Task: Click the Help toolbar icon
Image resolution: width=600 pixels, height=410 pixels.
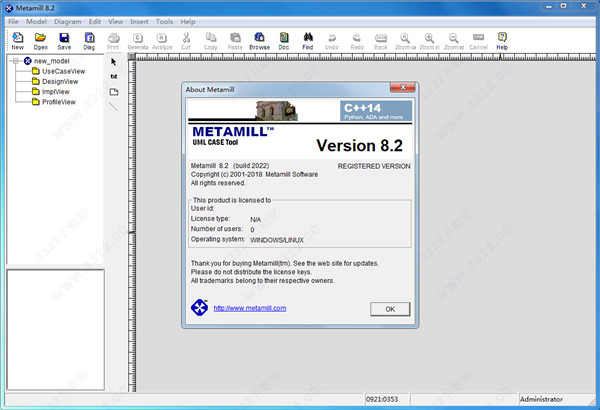Action: click(502, 38)
